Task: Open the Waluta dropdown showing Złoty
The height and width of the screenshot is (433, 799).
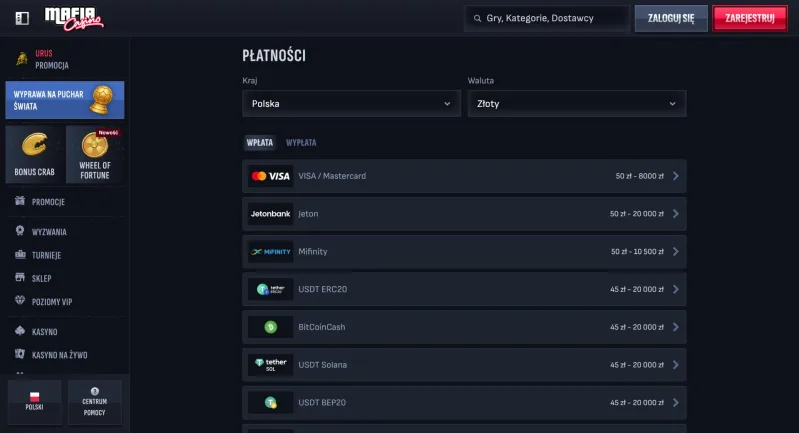Action: [577, 103]
